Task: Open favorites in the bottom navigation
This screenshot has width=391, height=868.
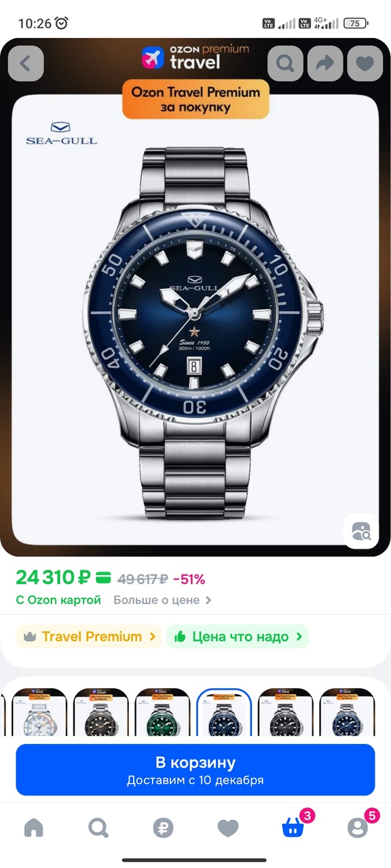Action: click(x=228, y=827)
